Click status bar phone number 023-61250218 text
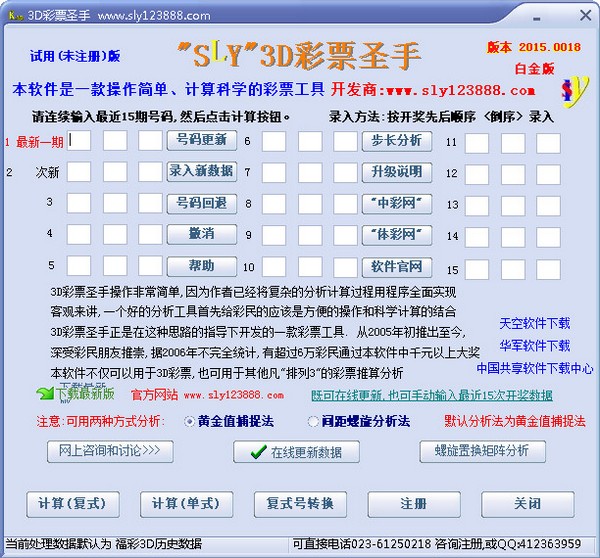Image resolution: width=600 pixels, height=558 pixels. (x=391, y=544)
